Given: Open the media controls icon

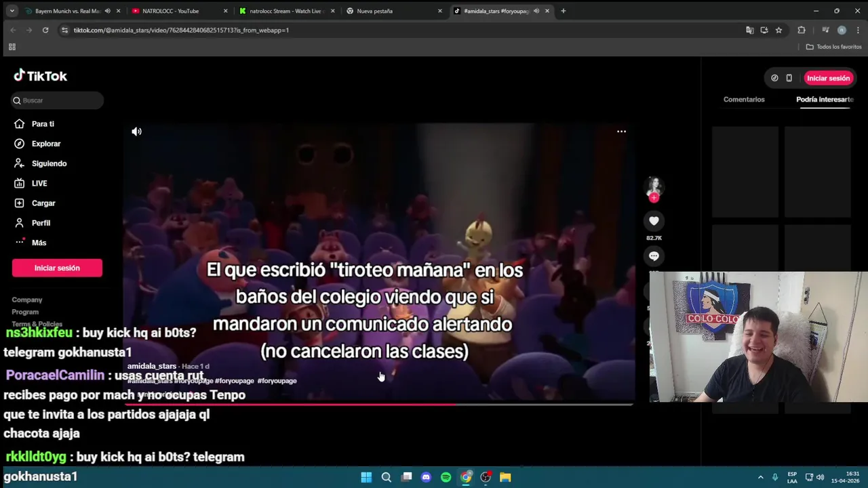Looking at the screenshot, I should [x=825, y=30].
